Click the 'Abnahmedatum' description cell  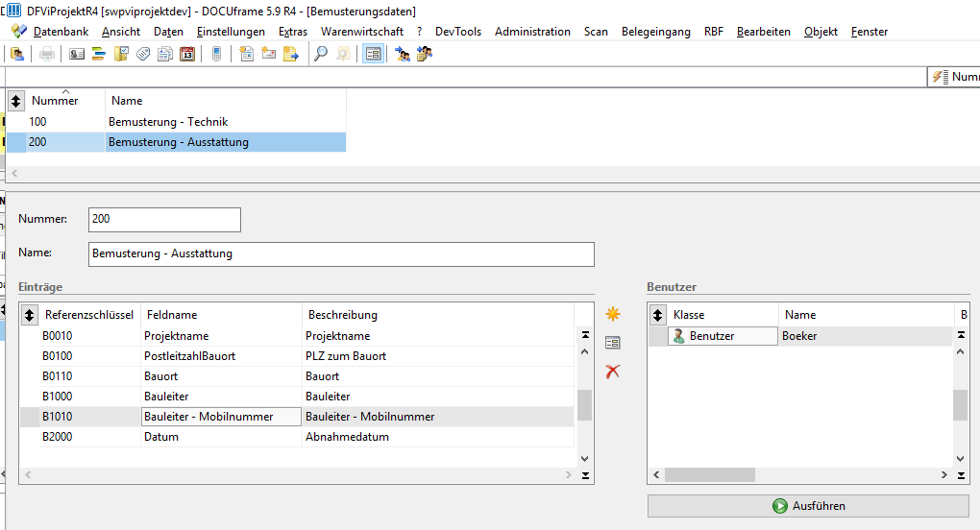click(437, 437)
